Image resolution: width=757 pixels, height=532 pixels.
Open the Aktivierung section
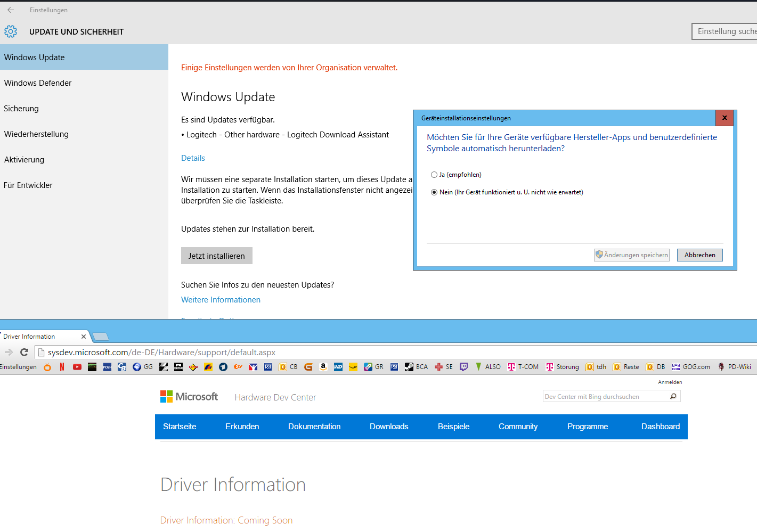(84, 159)
